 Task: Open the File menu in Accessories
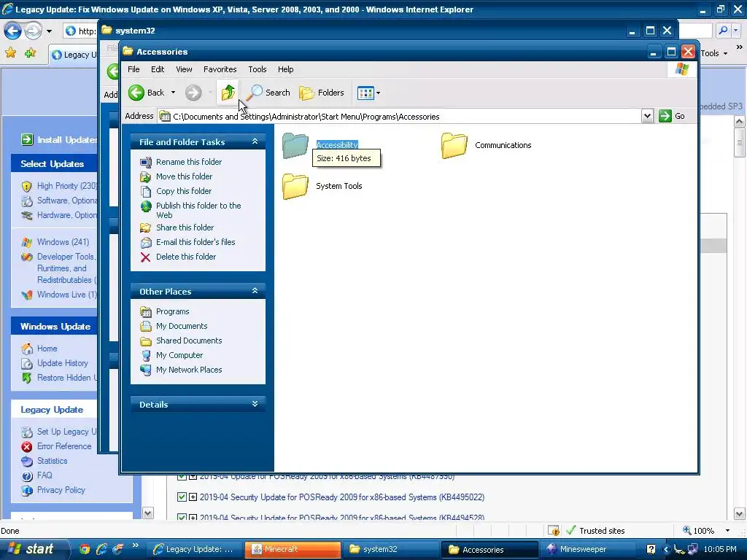[x=133, y=69]
